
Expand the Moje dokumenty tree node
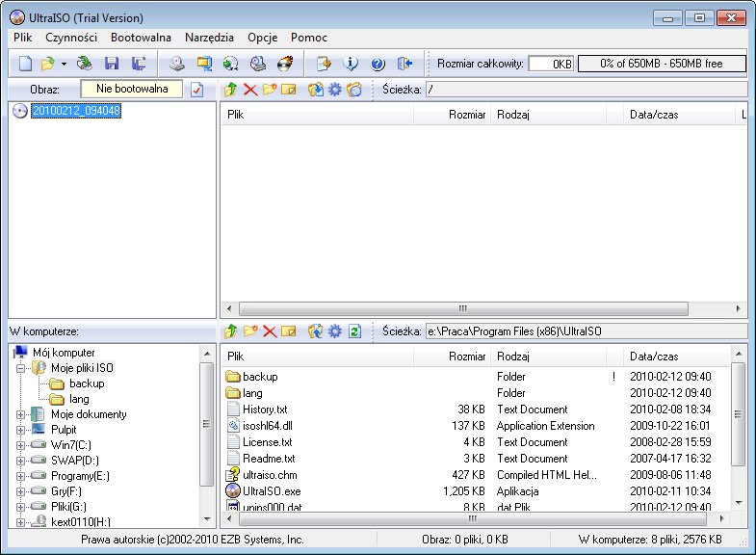[x=20, y=414]
